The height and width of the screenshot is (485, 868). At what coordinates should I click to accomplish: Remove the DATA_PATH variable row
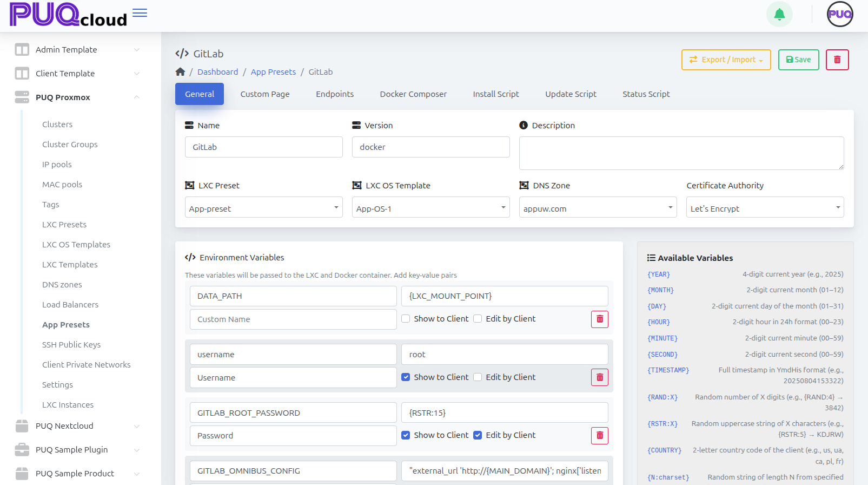[599, 319]
